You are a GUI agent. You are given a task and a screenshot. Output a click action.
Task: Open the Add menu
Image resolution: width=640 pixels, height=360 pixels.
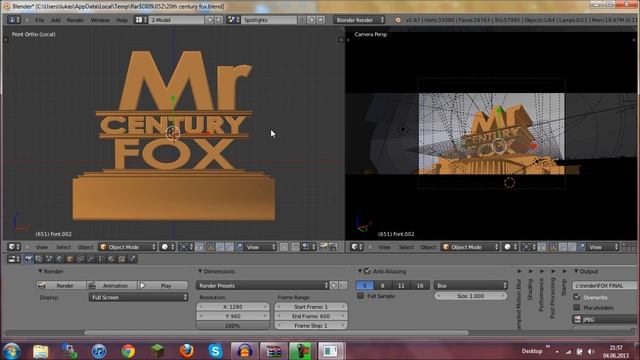point(56,20)
